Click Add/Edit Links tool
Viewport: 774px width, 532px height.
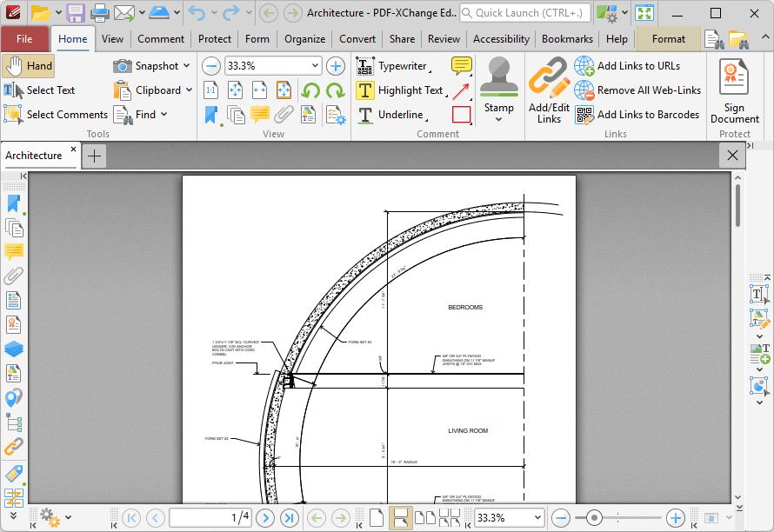tap(549, 90)
